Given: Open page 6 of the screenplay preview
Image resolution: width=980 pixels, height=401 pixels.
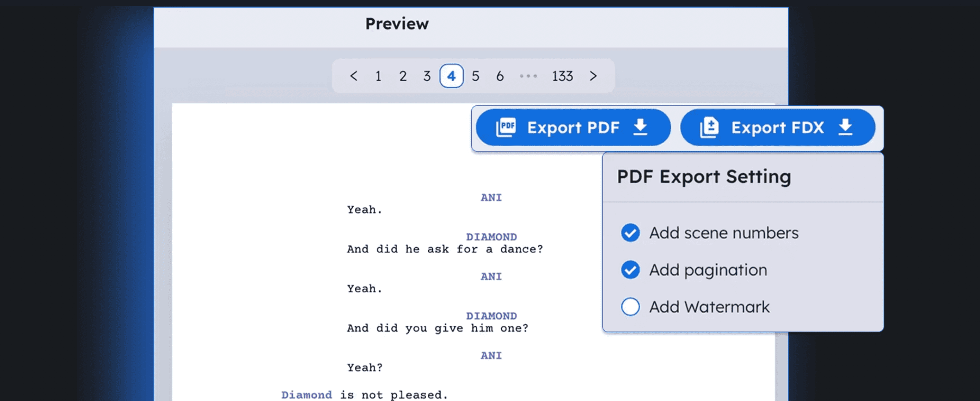Looking at the screenshot, I should pyautogui.click(x=499, y=76).
